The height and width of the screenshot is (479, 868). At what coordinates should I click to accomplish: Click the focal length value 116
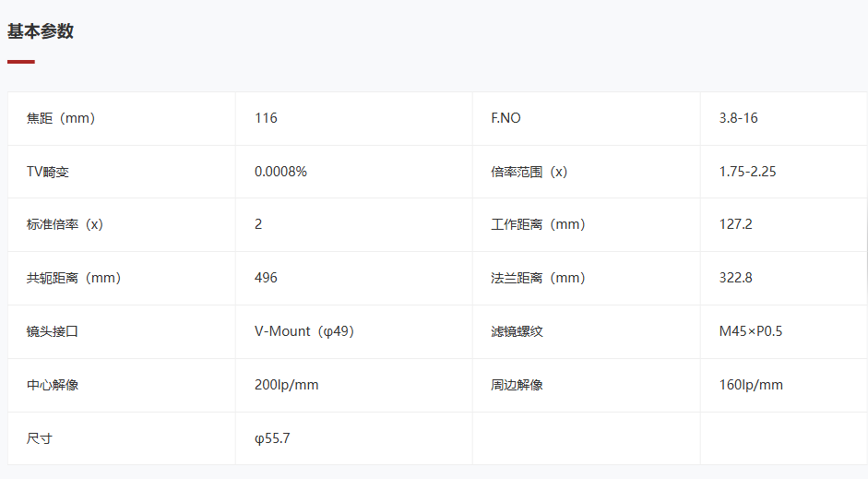266,118
